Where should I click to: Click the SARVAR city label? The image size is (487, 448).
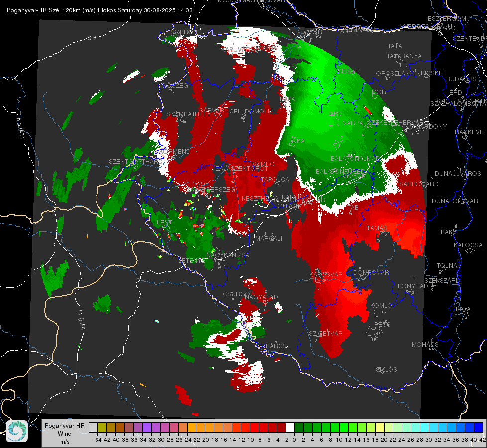click(x=211, y=111)
